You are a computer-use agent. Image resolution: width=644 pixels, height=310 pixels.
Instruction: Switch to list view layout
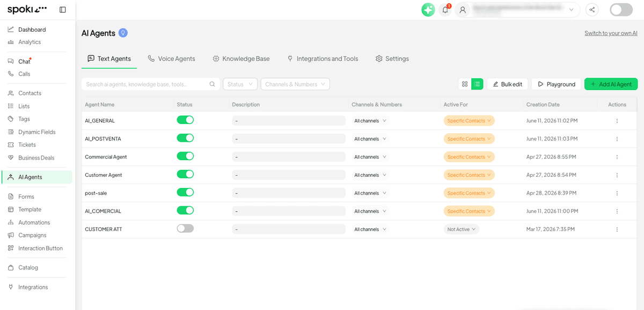coord(477,84)
